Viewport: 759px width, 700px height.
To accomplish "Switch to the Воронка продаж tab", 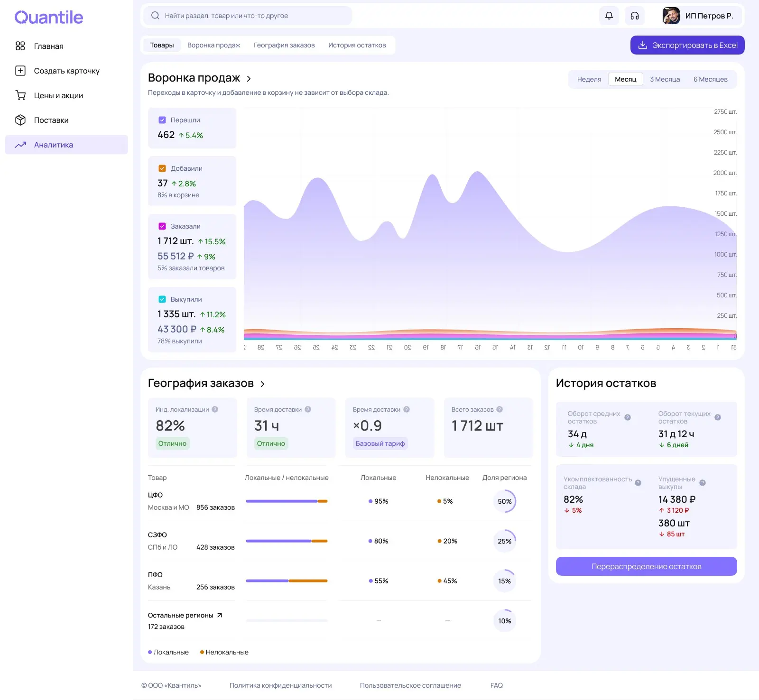I will coord(213,45).
